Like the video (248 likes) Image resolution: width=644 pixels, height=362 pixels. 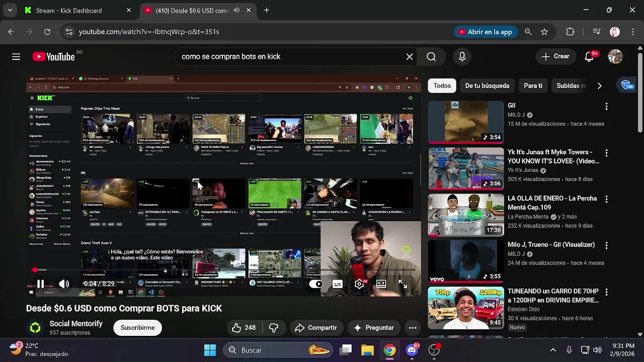(x=244, y=328)
